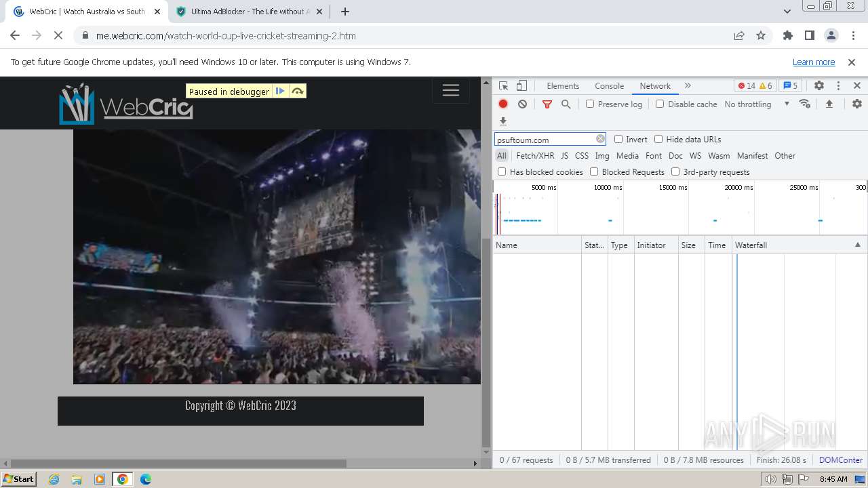Screen dimensions: 868x488
Task: Click the address bar URL
Action: (226, 36)
